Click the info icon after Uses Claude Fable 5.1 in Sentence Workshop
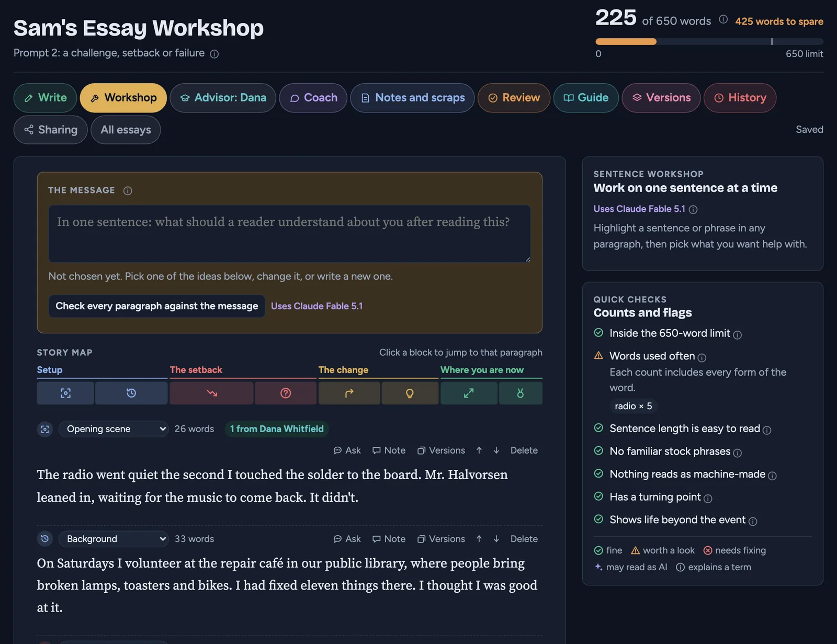The width and height of the screenshot is (837, 644). (x=693, y=210)
